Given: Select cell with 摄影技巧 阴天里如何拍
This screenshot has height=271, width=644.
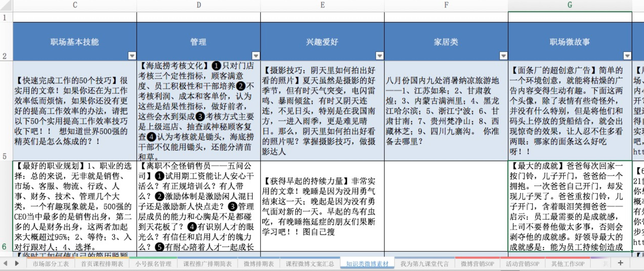Looking at the screenshot, I should 322,111.
